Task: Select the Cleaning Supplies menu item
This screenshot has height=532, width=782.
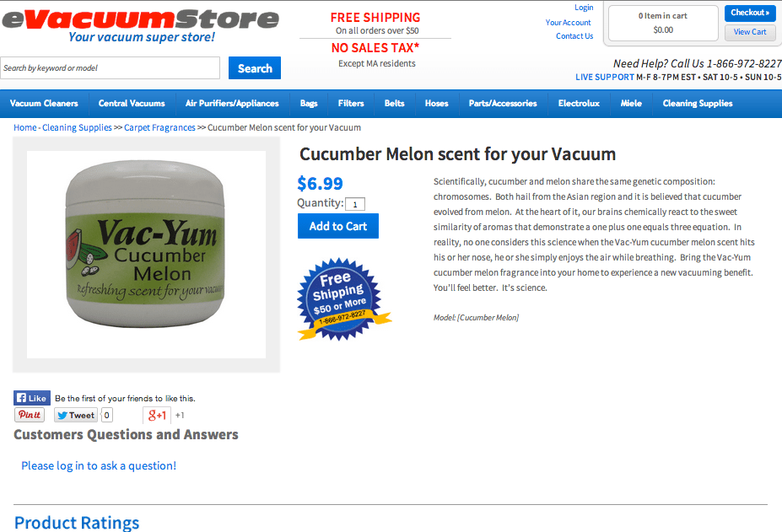Action: pyautogui.click(x=697, y=103)
